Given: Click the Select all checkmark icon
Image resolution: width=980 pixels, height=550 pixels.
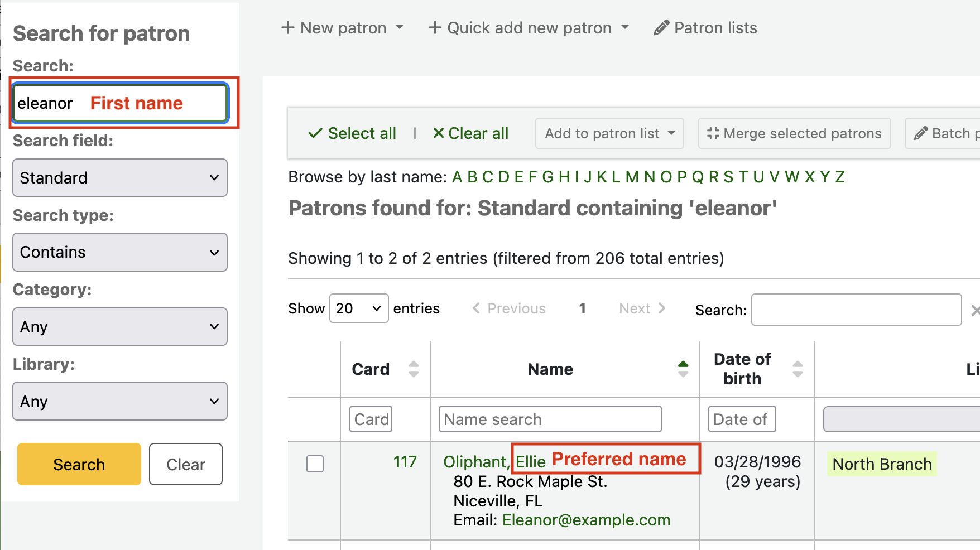Looking at the screenshot, I should pos(315,133).
